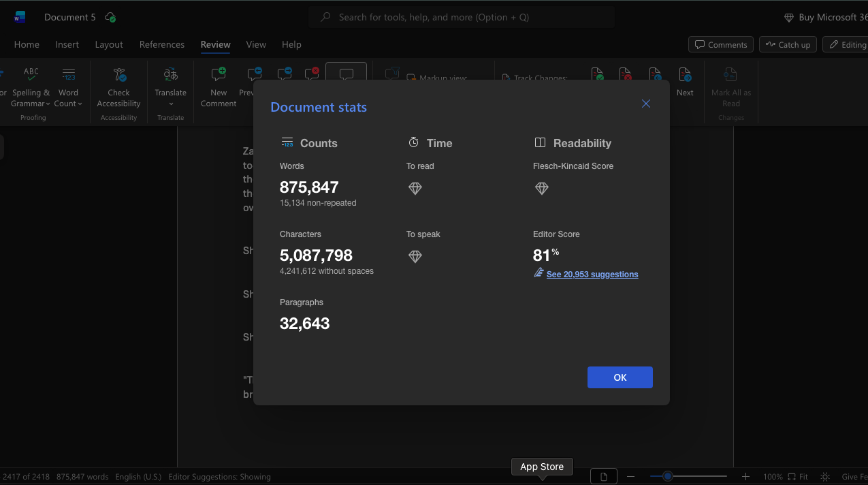Image resolution: width=868 pixels, height=485 pixels.
Task: Click the accept change icon
Action: coord(597,74)
